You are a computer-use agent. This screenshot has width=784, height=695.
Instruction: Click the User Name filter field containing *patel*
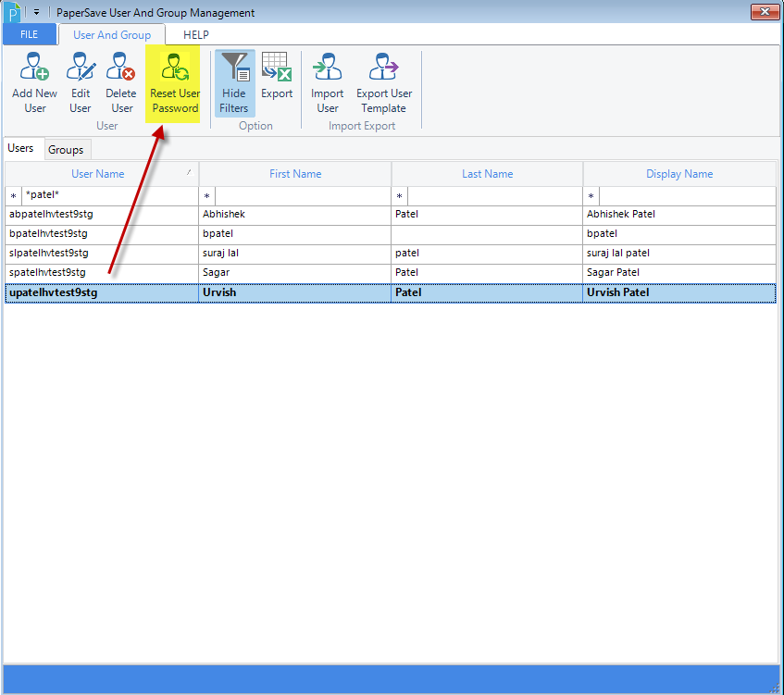tap(110, 196)
